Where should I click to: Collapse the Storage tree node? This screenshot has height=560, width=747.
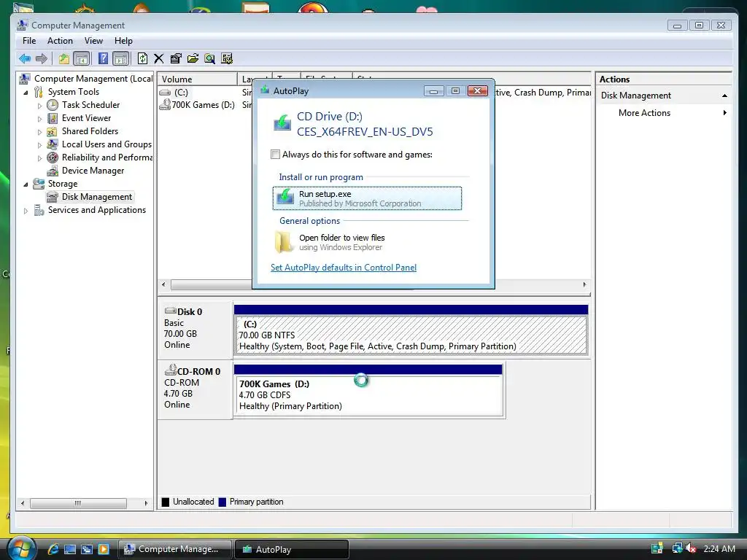click(26, 184)
